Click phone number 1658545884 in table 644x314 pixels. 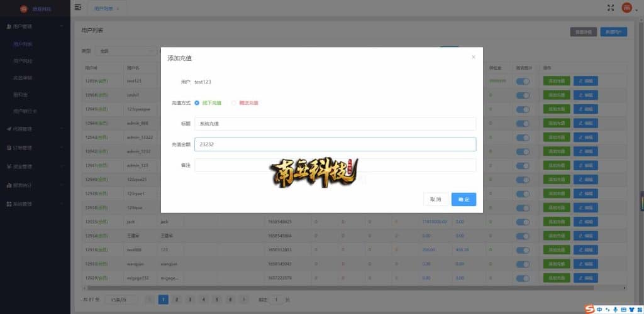pyautogui.click(x=280, y=236)
